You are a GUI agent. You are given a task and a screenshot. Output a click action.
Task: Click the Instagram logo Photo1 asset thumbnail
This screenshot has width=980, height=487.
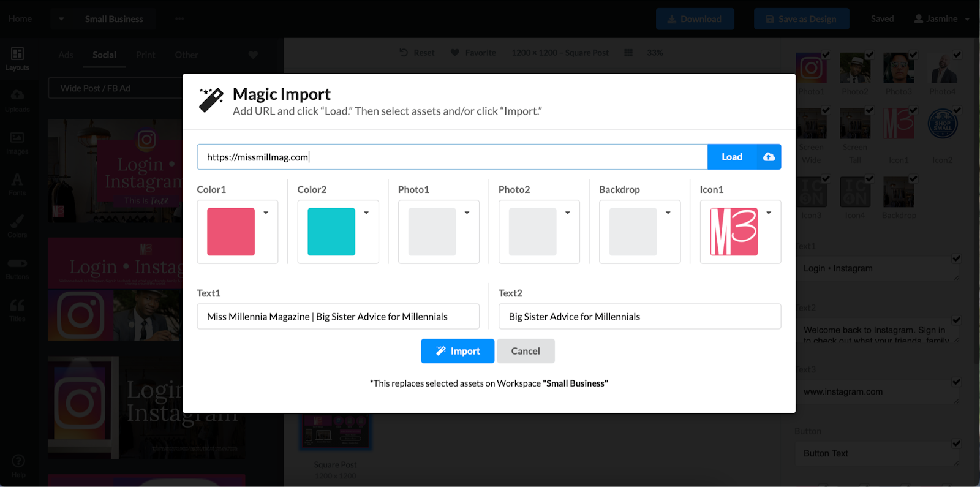pyautogui.click(x=811, y=68)
